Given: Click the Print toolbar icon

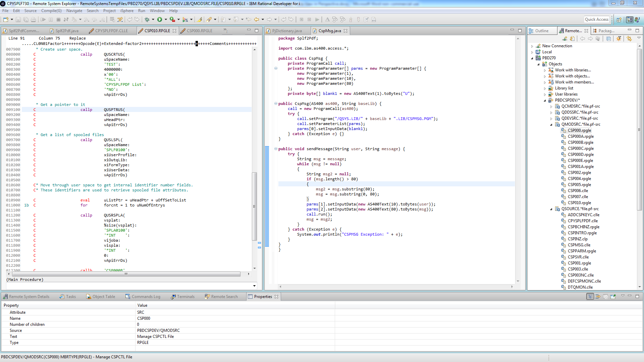Looking at the screenshot, I should click(x=34, y=19).
